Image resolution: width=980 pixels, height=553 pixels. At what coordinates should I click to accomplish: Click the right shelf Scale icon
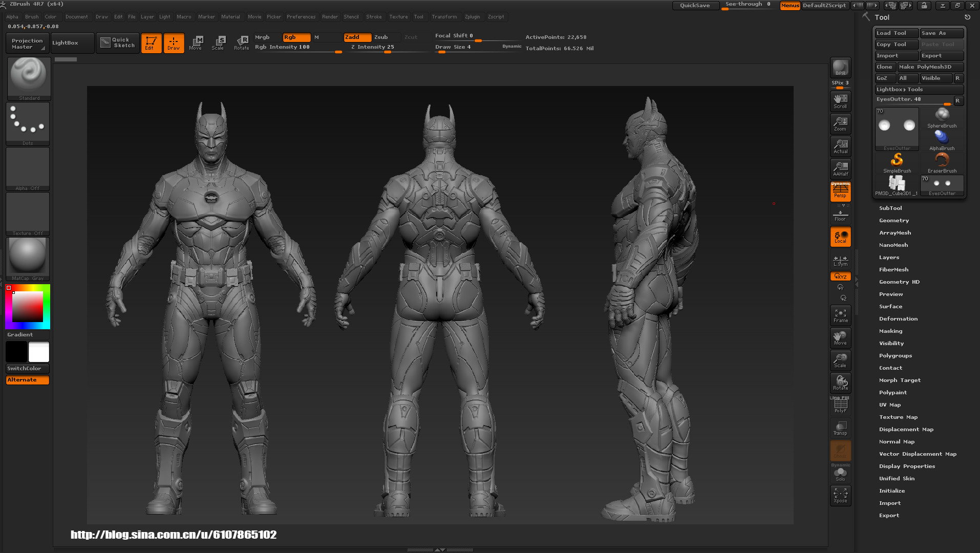click(840, 360)
